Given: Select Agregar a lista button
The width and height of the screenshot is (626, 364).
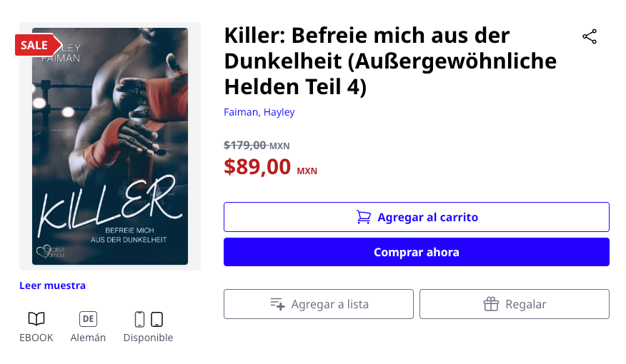Looking at the screenshot, I should pyautogui.click(x=319, y=304).
